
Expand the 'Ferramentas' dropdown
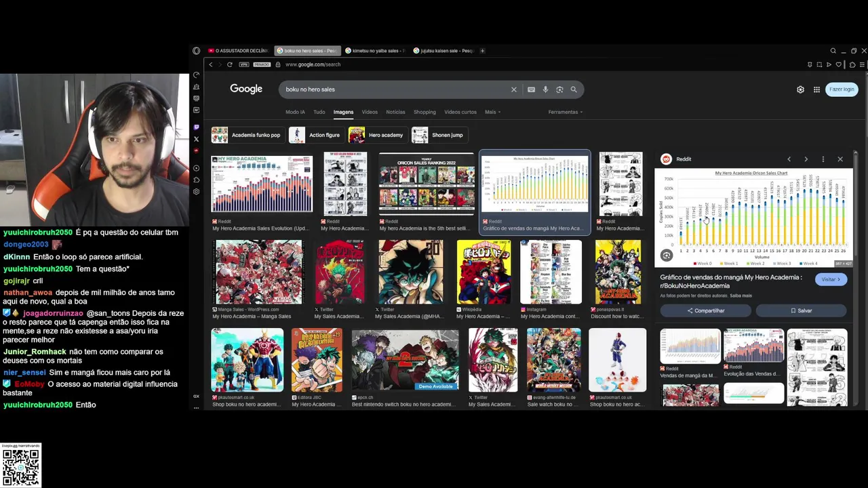[x=566, y=112]
